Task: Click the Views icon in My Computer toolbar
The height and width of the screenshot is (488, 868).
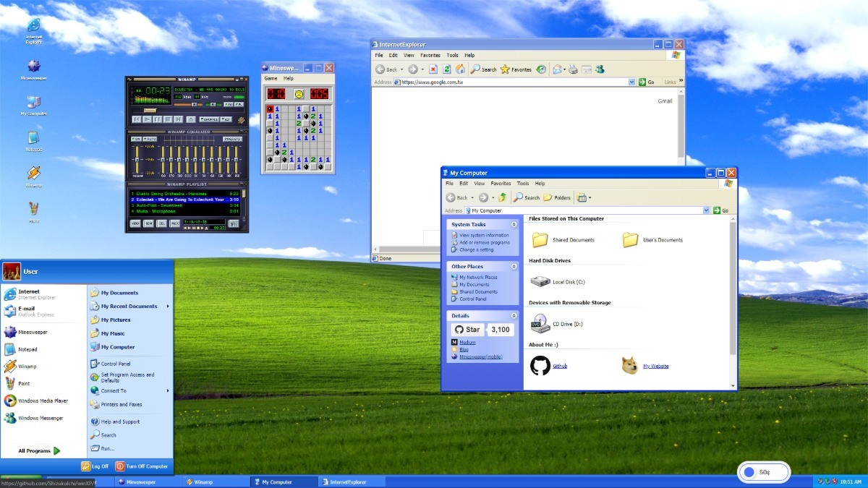Action: (581, 197)
